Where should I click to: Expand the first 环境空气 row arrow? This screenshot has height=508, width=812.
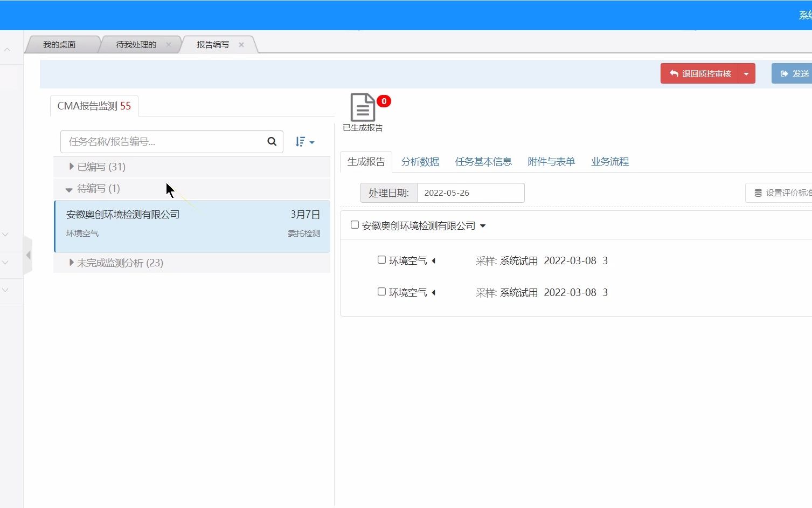pos(433,261)
